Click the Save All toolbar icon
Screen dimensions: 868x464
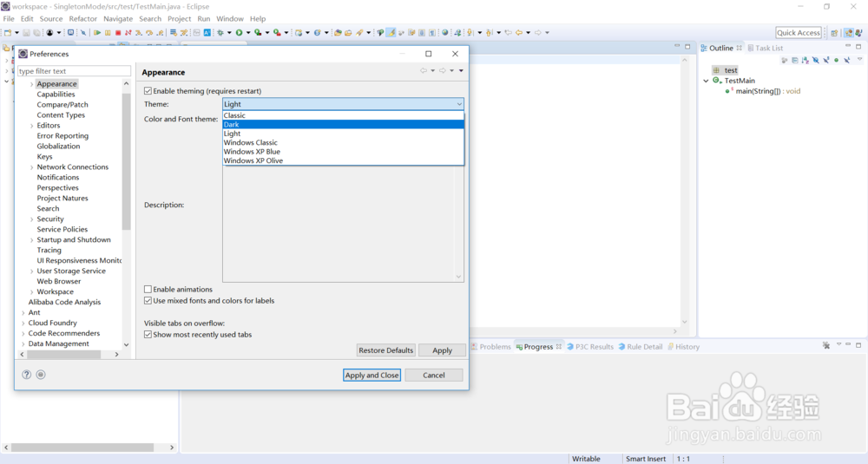37,33
